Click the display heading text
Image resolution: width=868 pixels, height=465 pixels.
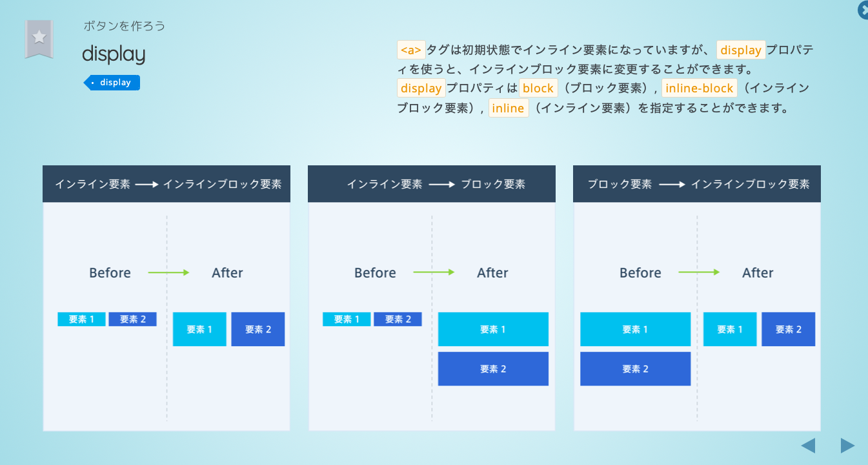click(114, 55)
